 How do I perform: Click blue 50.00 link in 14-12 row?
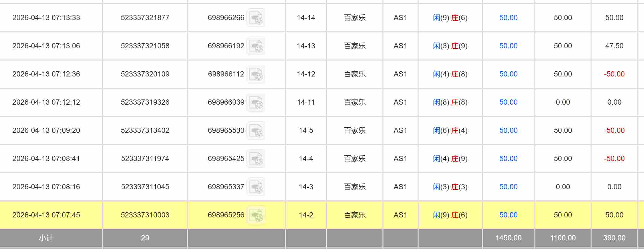click(508, 74)
